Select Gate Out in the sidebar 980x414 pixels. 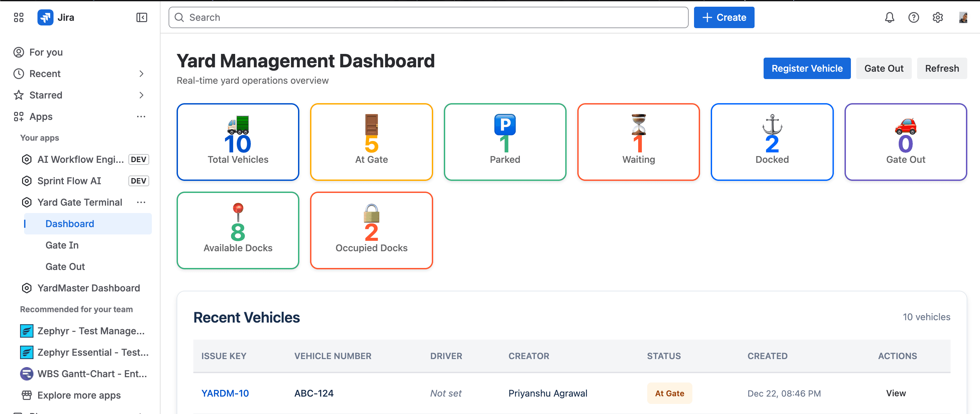click(x=65, y=267)
